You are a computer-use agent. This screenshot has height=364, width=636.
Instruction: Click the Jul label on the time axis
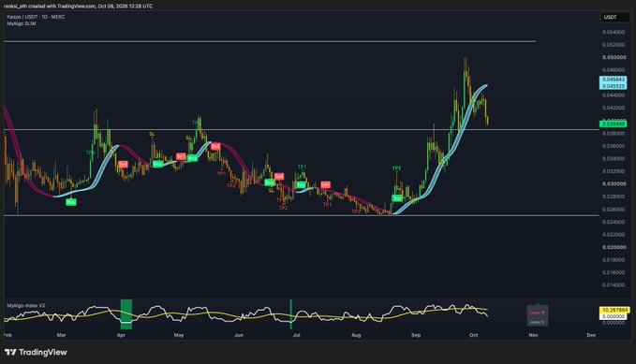297,335
